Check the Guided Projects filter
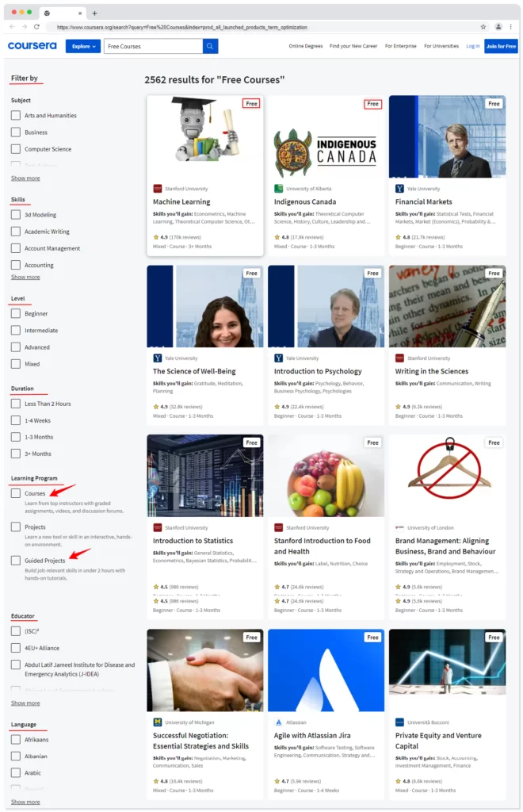 16,561
